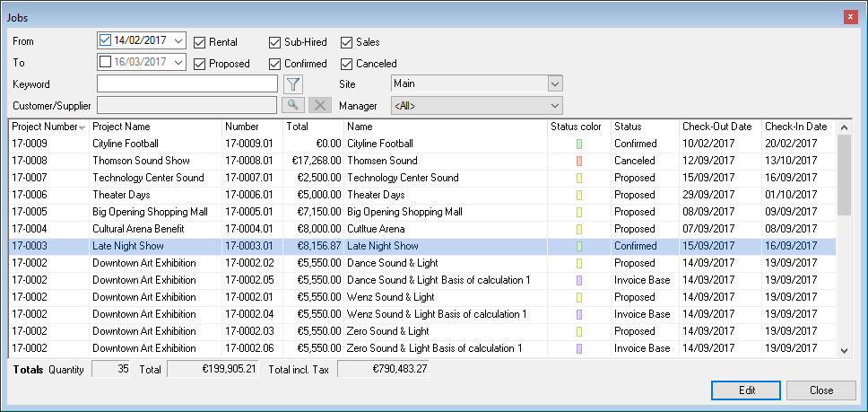Close the Jobs window

849,16
